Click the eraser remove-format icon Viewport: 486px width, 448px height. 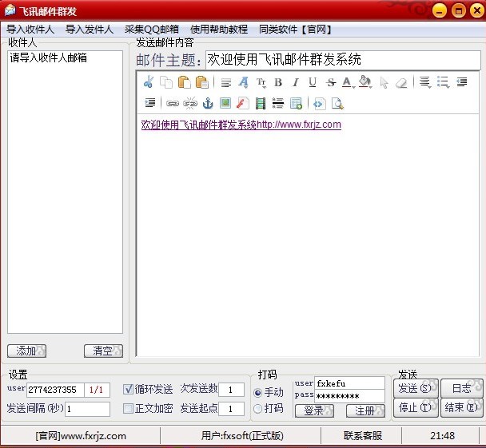(x=401, y=82)
